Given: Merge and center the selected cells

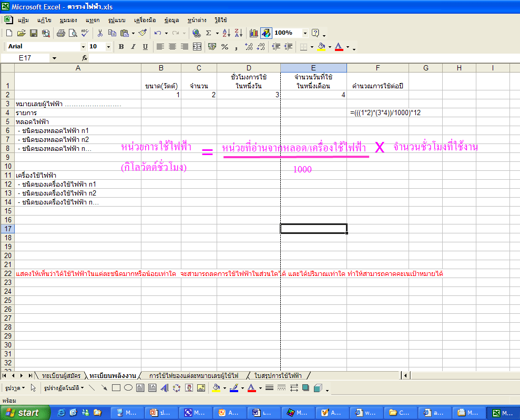Looking at the screenshot, I should click(197, 47).
